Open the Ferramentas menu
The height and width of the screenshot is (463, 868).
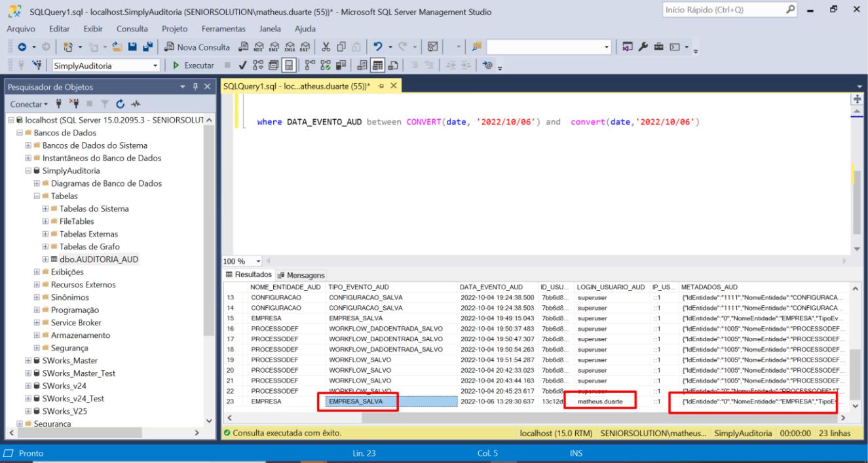[x=223, y=29]
